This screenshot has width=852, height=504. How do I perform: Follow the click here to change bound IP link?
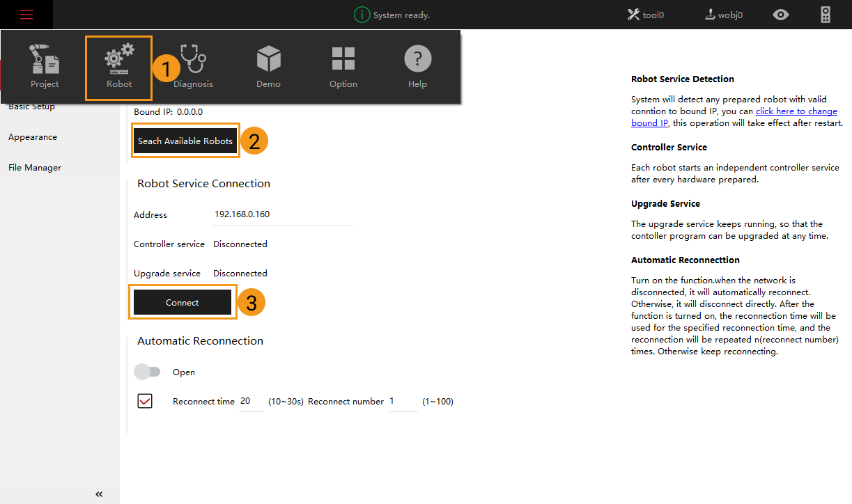click(796, 111)
